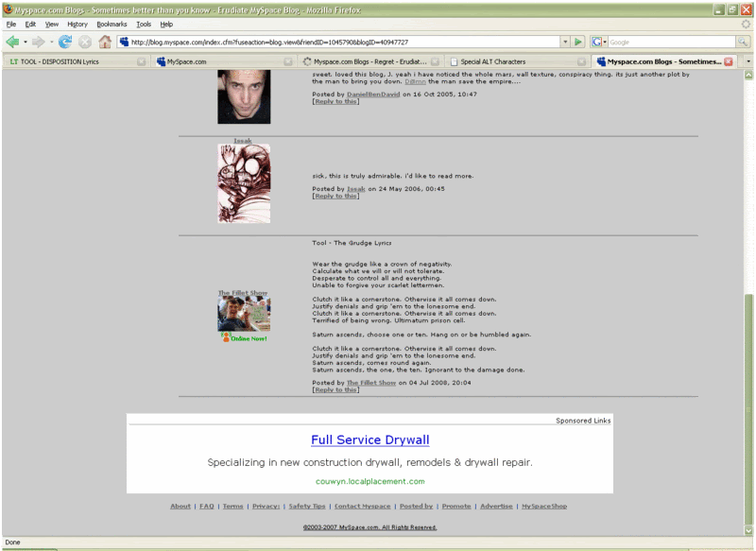Click the MySpace site icon in the address bar
756x551 pixels.
click(x=124, y=42)
